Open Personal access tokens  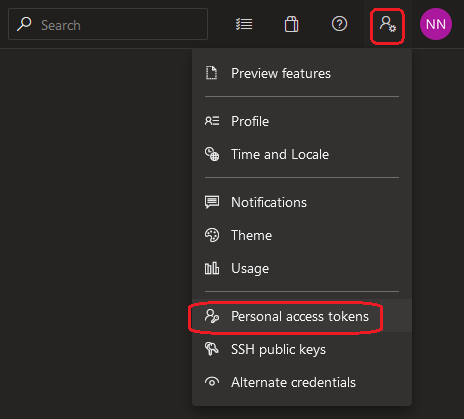302,316
